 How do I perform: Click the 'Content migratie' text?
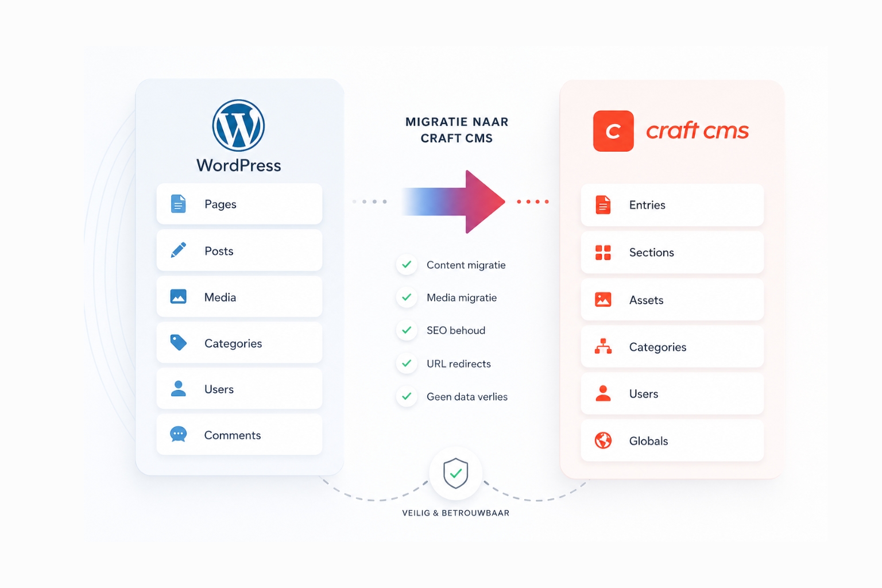(466, 265)
